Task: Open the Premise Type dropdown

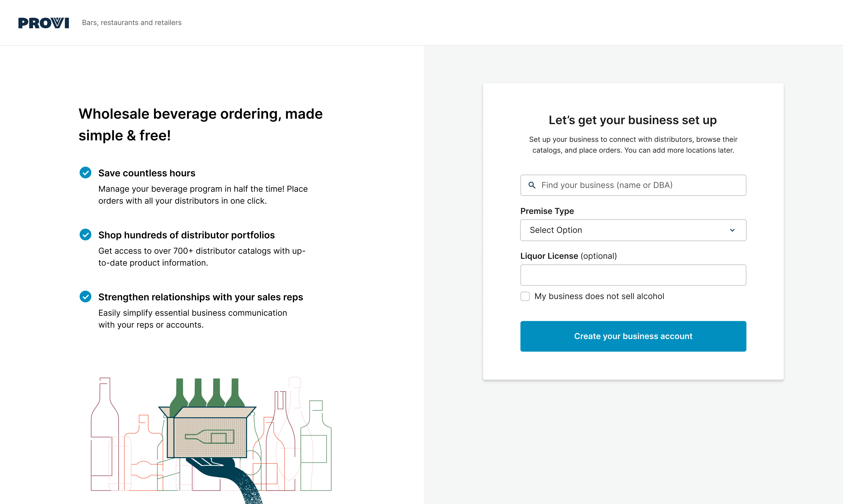Action: pos(633,230)
